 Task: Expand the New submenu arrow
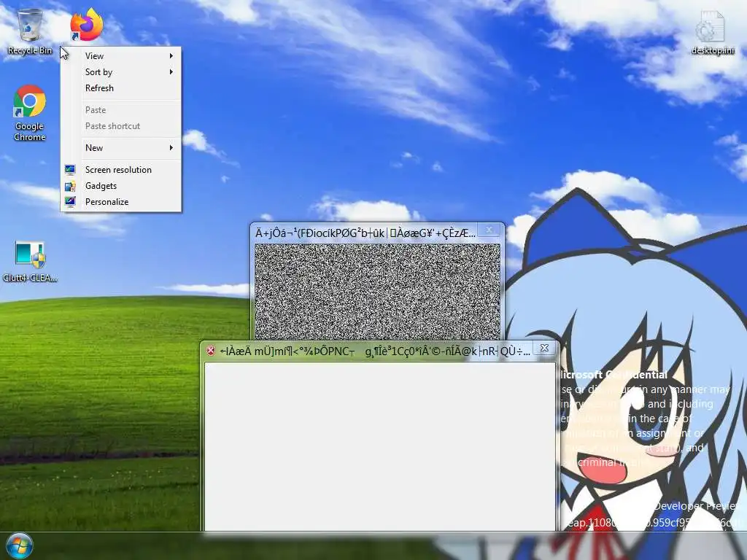coord(171,147)
